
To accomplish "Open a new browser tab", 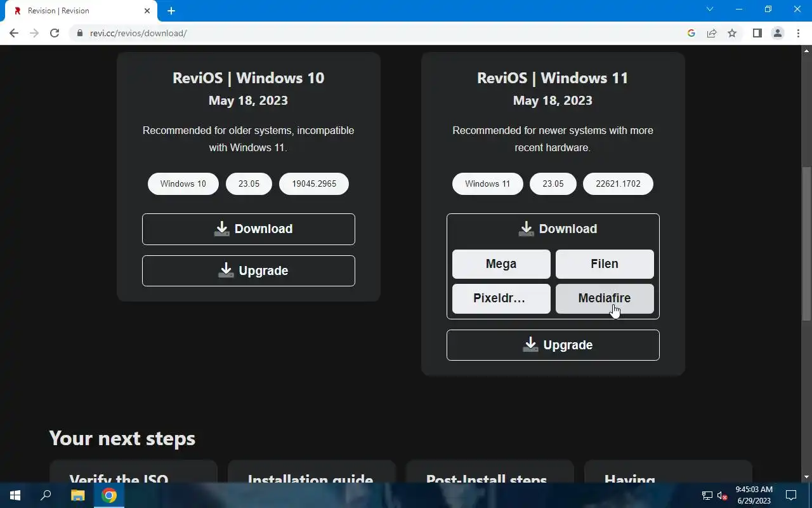I will pos(171,11).
